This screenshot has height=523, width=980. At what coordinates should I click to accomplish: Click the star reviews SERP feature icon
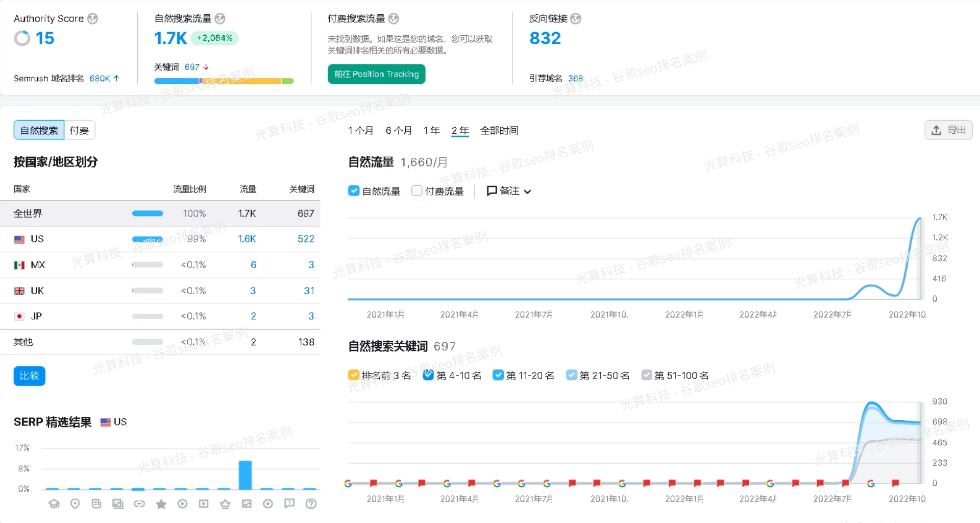(161, 504)
